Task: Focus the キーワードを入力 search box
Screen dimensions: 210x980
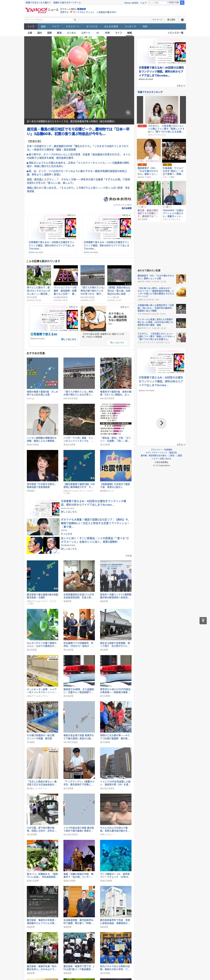Action: 49,19
